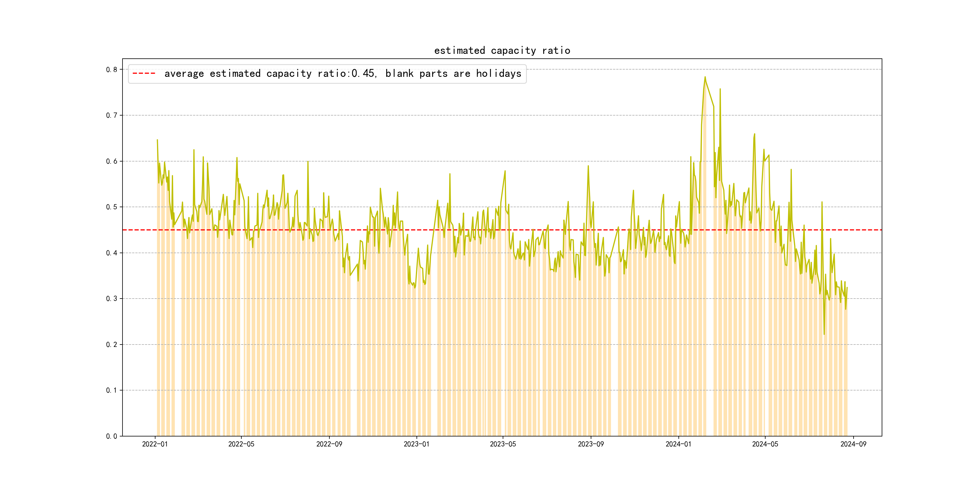980x490 pixels.
Task: Click the 0.3 y-axis tick label
Action: point(112,299)
